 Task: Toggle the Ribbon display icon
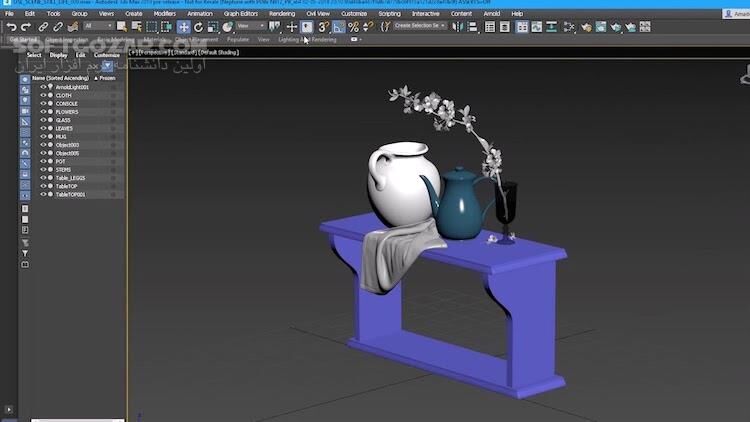point(522,27)
